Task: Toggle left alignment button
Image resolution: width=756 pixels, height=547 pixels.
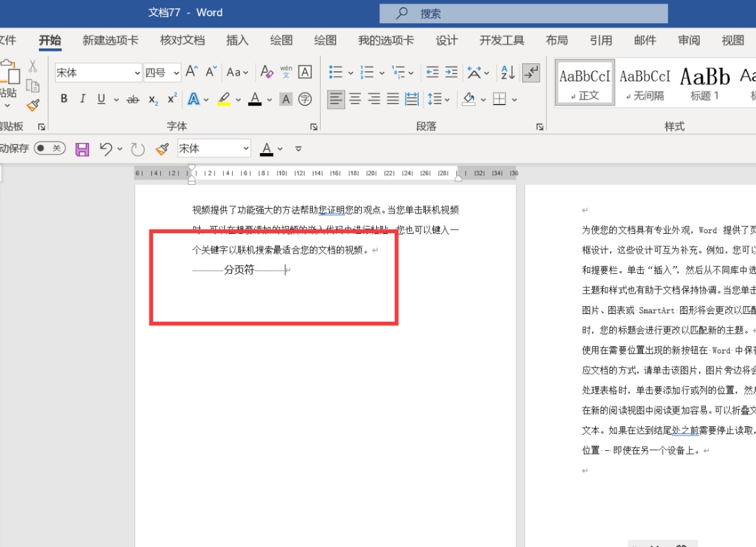Action: point(336,99)
